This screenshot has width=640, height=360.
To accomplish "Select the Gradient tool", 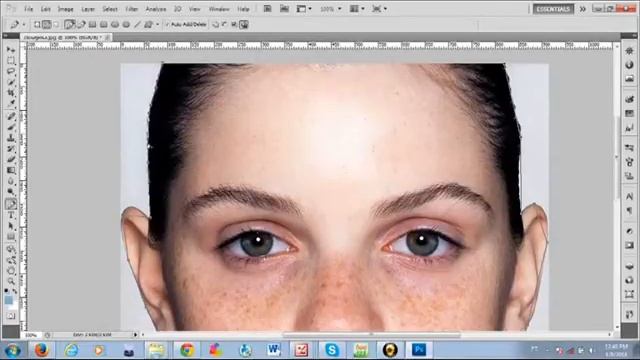I will 11,170.
